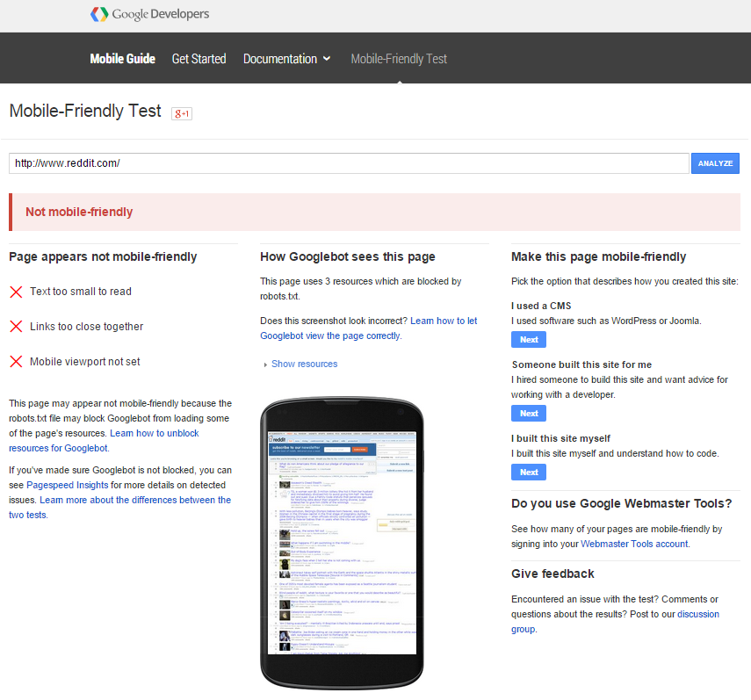Click the 'Mobile-Friendly Test' page title
Viewport: 751px width, 700px height.
click(x=85, y=111)
